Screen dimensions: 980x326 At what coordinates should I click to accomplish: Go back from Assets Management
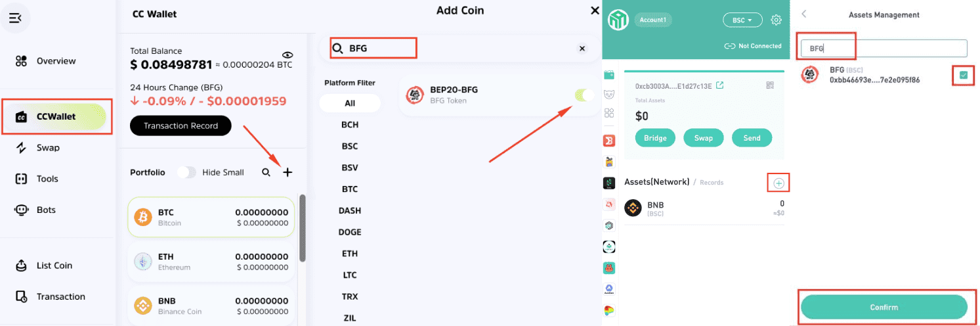click(804, 14)
